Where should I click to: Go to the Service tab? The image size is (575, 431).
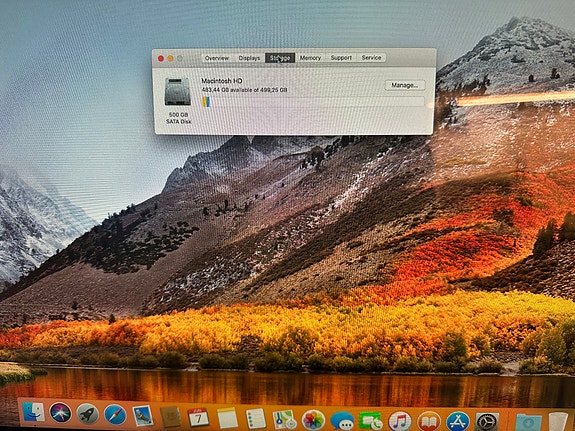coord(371,58)
